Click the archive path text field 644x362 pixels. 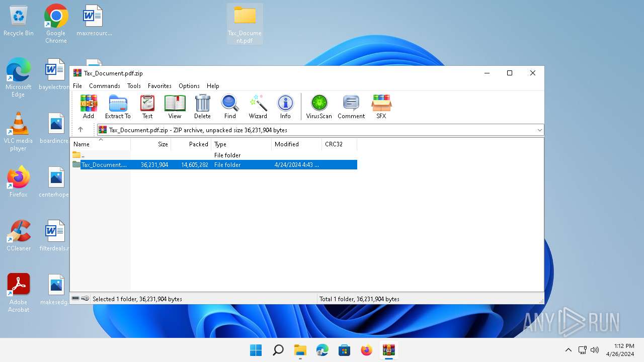click(x=320, y=130)
